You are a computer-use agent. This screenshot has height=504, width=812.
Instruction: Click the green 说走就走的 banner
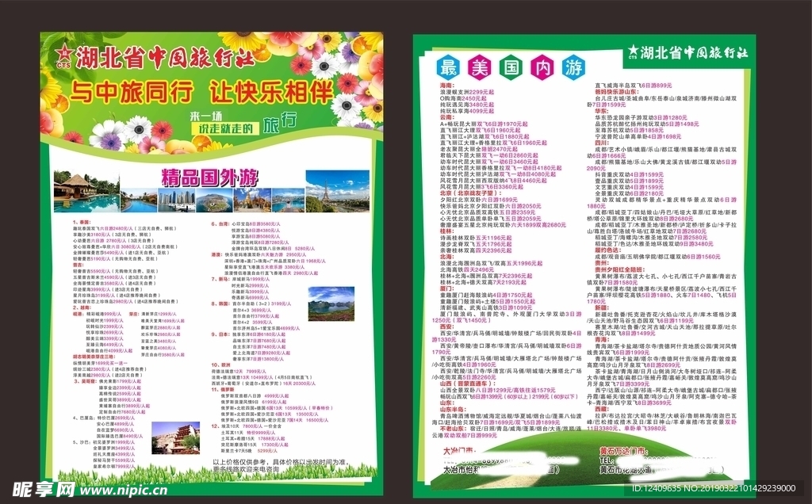(x=224, y=129)
